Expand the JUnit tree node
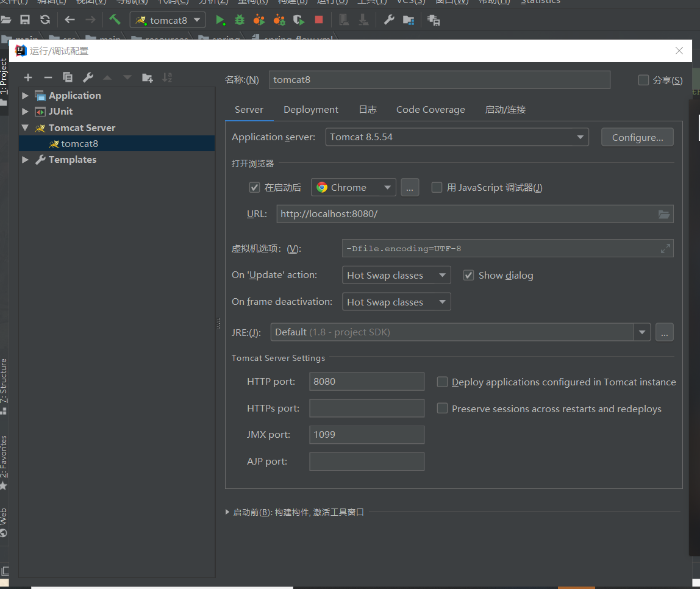Viewport: 700px width, 589px height. [25, 112]
